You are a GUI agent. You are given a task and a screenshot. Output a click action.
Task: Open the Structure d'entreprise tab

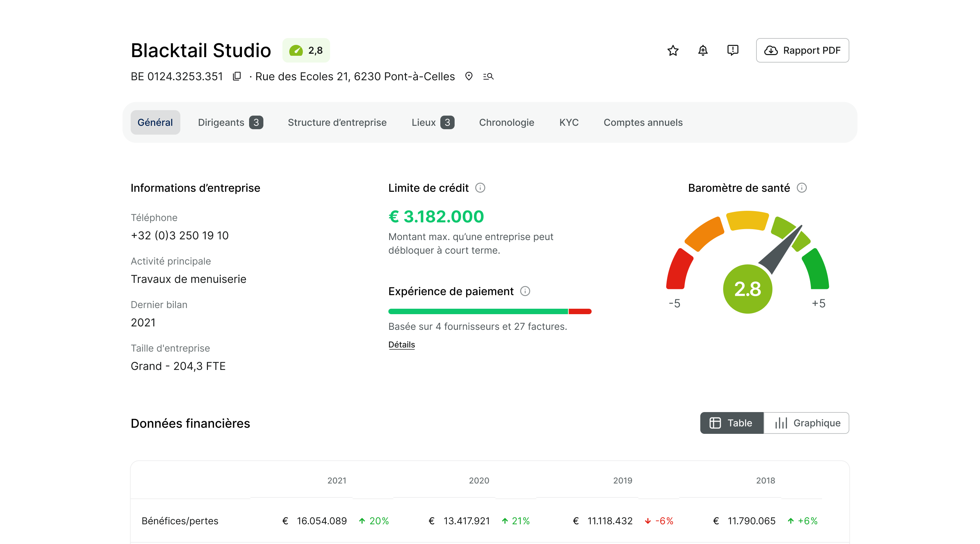tap(337, 122)
